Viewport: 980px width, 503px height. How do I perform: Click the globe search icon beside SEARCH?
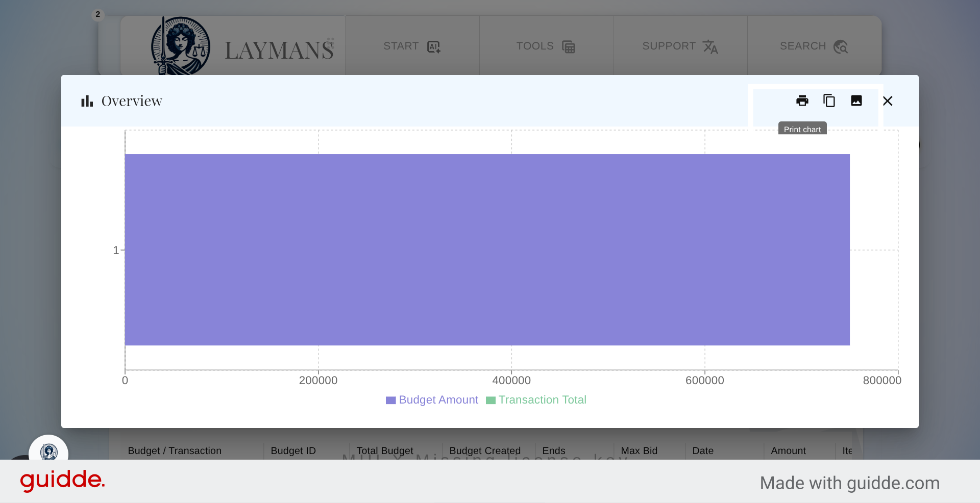click(x=841, y=47)
